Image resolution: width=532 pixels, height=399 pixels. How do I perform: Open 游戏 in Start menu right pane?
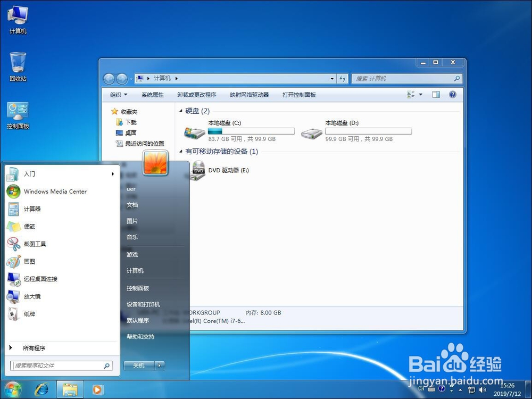tap(132, 254)
